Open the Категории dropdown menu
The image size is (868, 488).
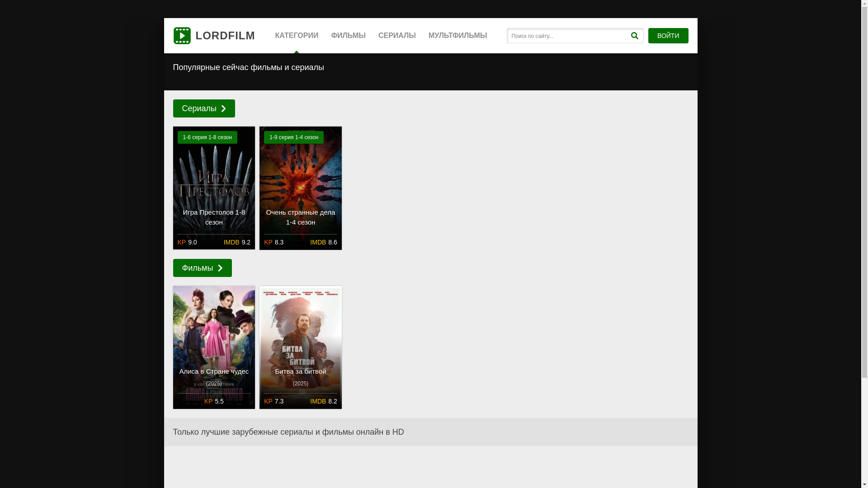coord(297,36)
